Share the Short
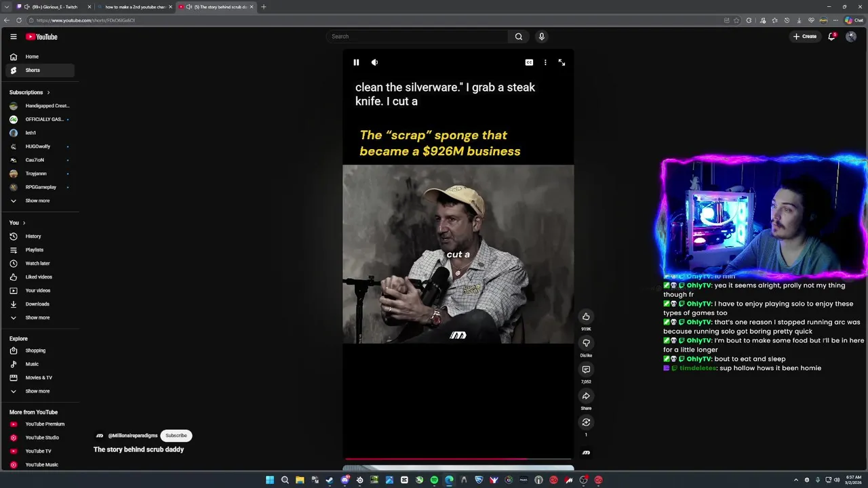Viewport: 868px width, 488px height. (586, 396)
